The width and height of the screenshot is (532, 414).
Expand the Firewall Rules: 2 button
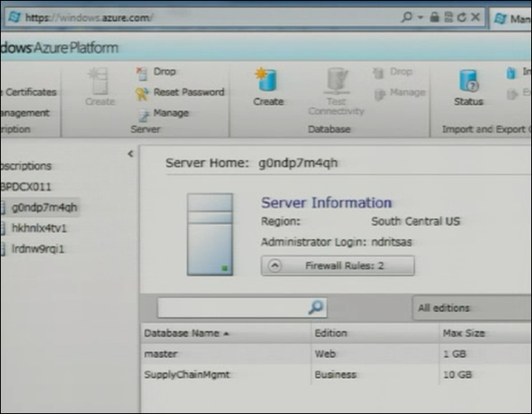(337, 265)
